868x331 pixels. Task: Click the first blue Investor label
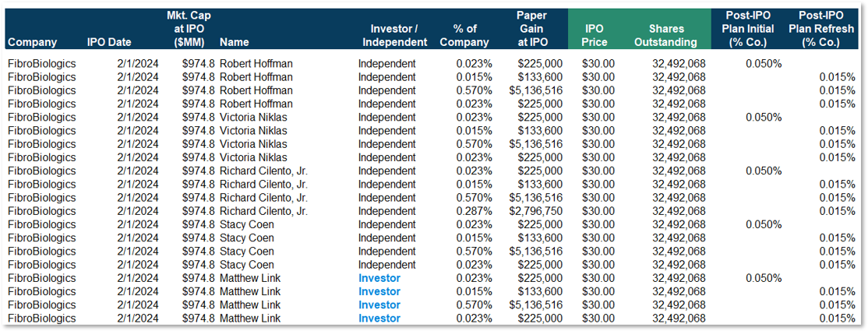click(379, 278)
